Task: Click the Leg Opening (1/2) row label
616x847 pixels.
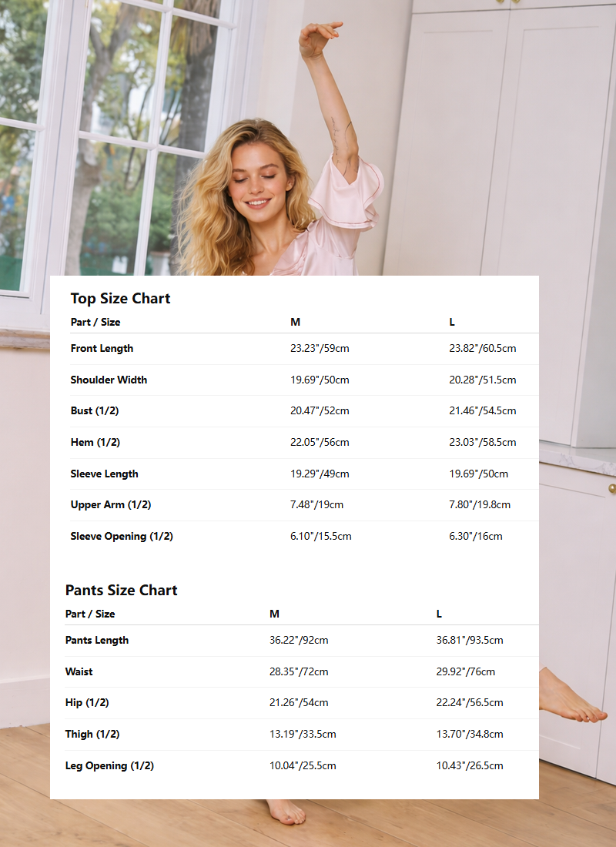Action: point(109,766)
